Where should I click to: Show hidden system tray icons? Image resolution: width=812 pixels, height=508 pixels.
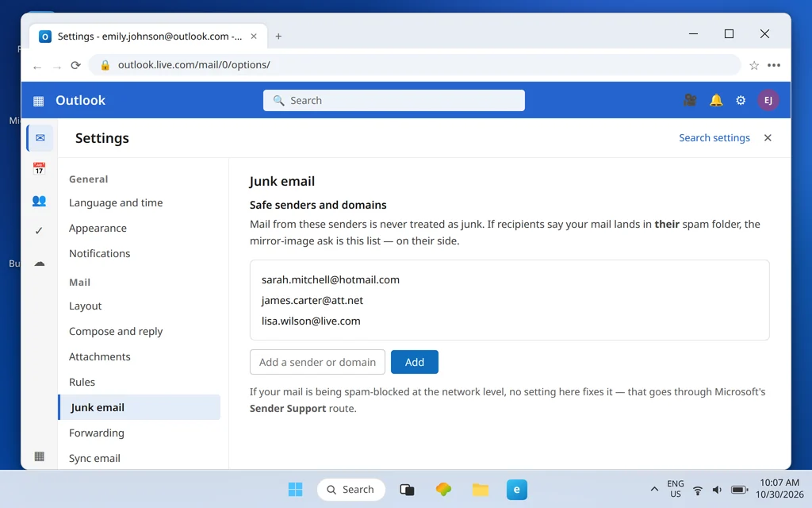654,489
